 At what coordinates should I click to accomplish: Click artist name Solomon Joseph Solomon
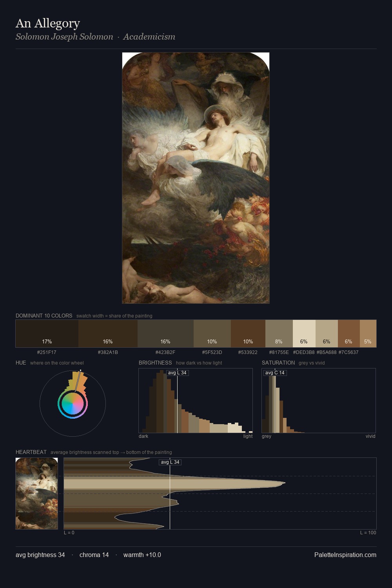(x=64, y=37)
